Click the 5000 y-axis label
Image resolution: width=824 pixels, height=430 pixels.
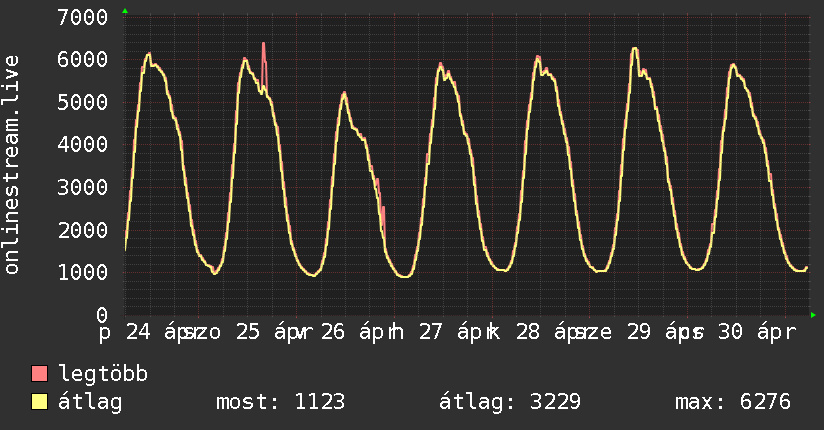point(83,102)
